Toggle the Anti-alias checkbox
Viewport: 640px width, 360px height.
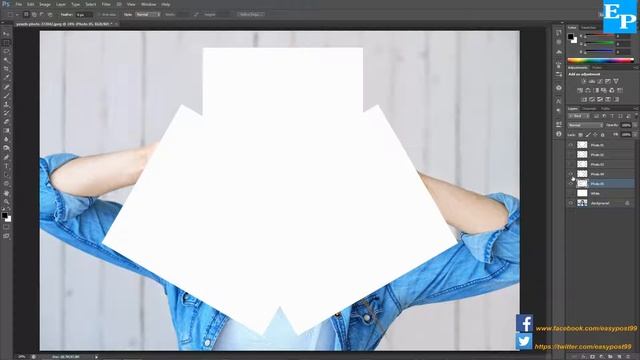[99, 14]
